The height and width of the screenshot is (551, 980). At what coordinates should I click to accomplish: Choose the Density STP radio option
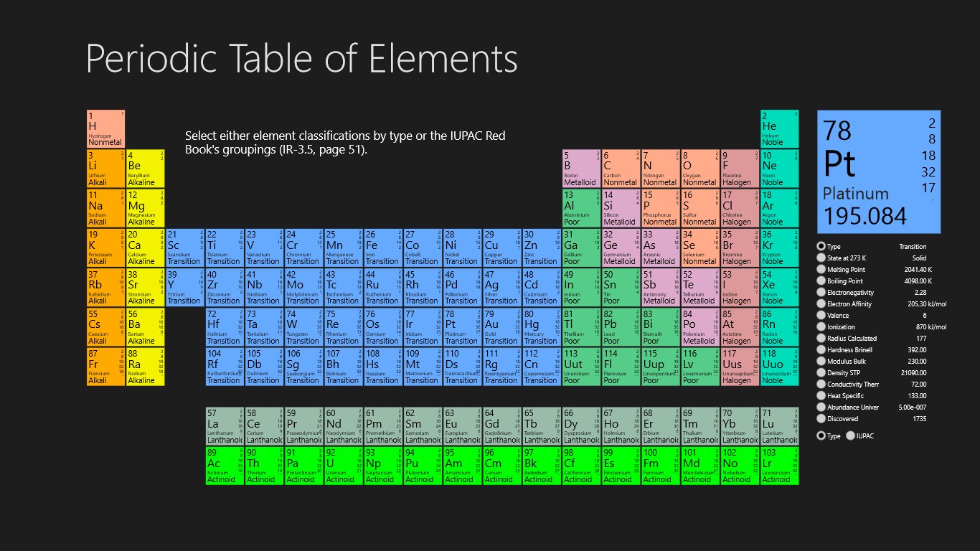click(x=821, y=372)
